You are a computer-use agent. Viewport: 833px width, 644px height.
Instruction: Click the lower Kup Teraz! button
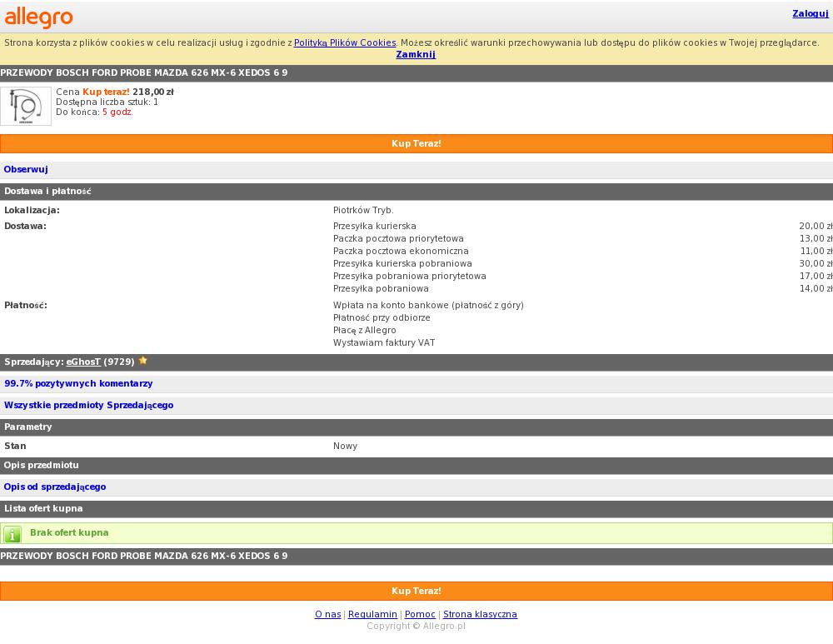416,591
